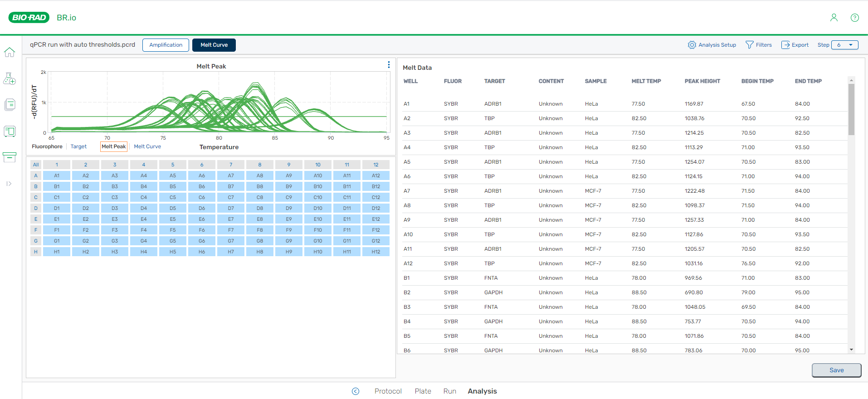Screen dimensions: 868x399
Task: Expand the collapsed left sidebar
Action: tap(9, 184)
